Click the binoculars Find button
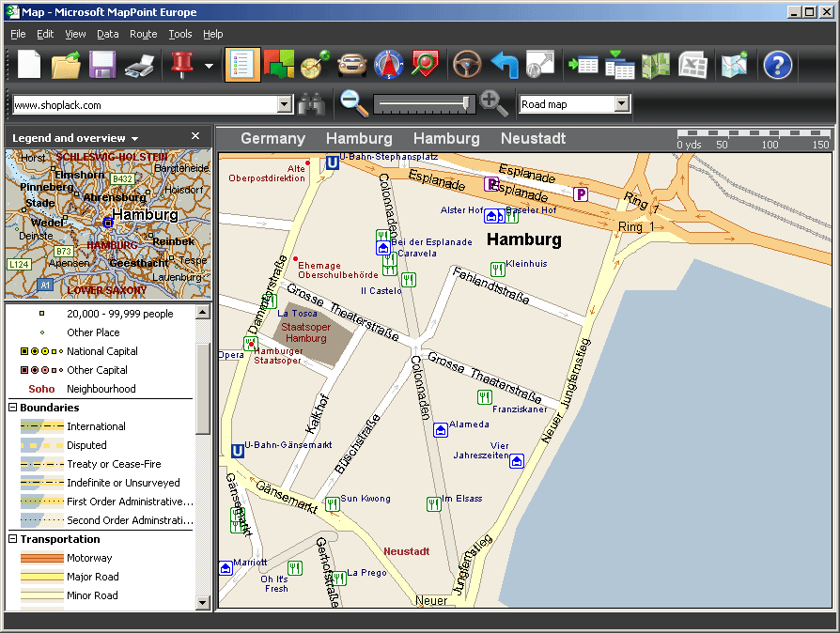This screenshot has width=840, height=633. (311, 104)
